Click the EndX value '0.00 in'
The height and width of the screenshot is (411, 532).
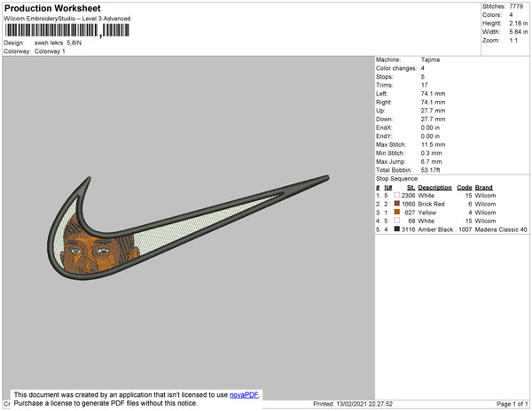(x=430, y=128)
